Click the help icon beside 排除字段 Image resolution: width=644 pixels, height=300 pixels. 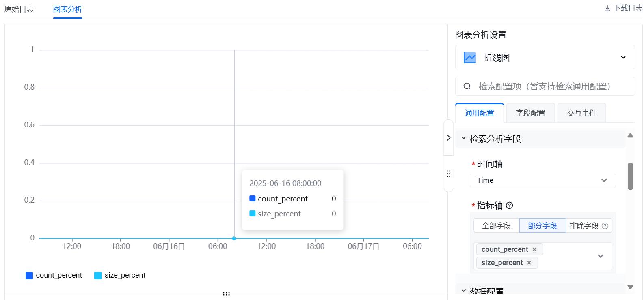[x=605, y=226]
